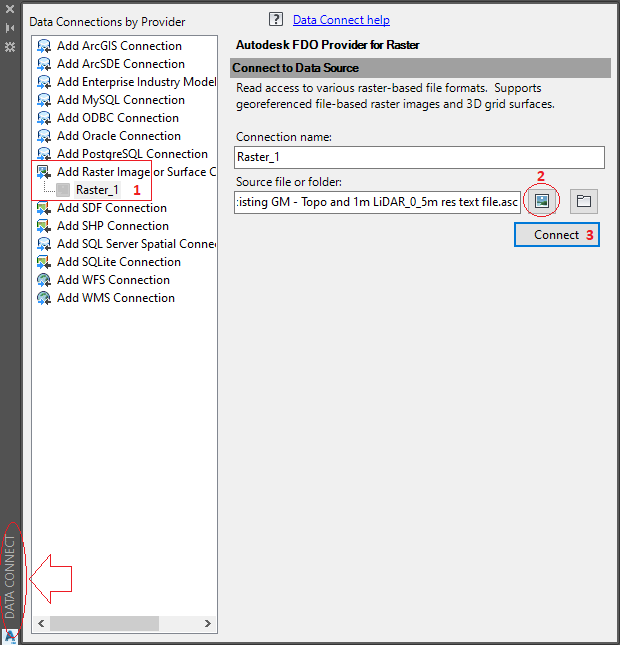Click the Autodesk logo icon at the bottom of the sidebar

(x=10, y=636)
